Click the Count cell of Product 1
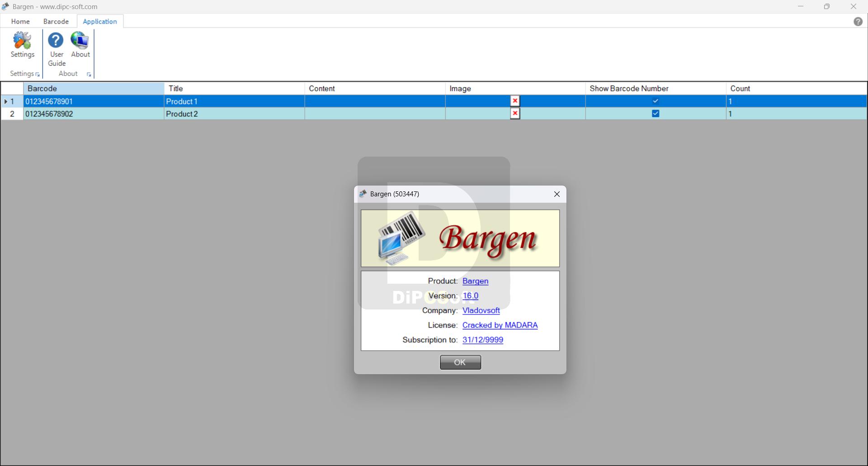Image resolution: width=868 pixels, height=466 pixels. click(x=797, y=101)
